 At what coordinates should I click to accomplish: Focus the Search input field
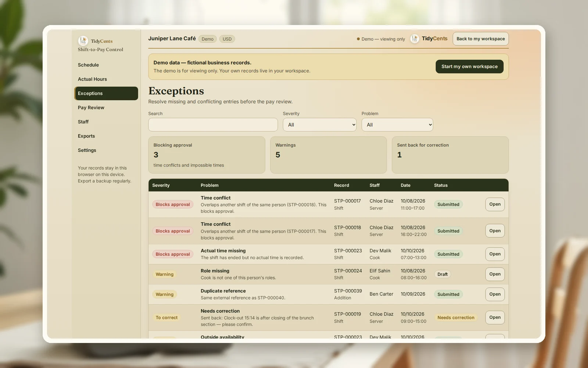coord(213,125)
